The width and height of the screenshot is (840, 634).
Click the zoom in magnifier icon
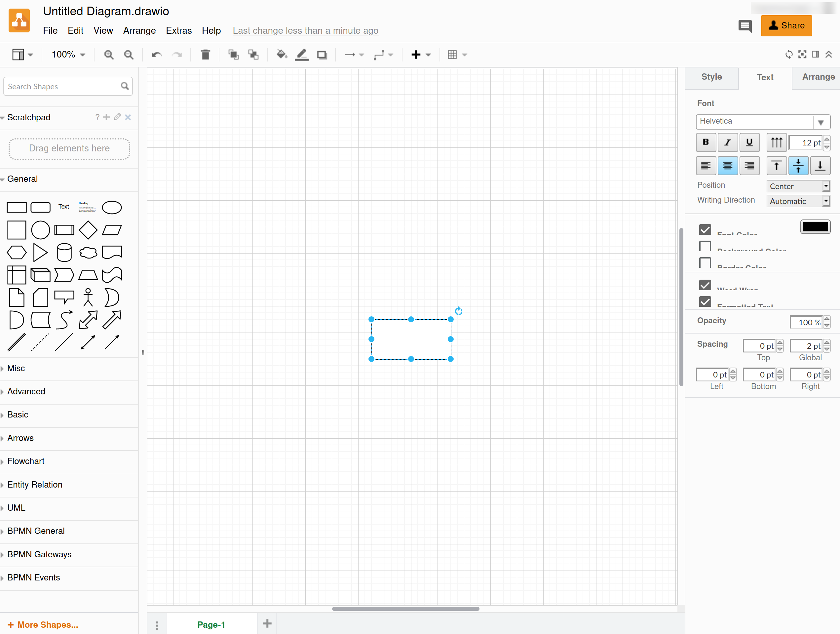[109, 55]
